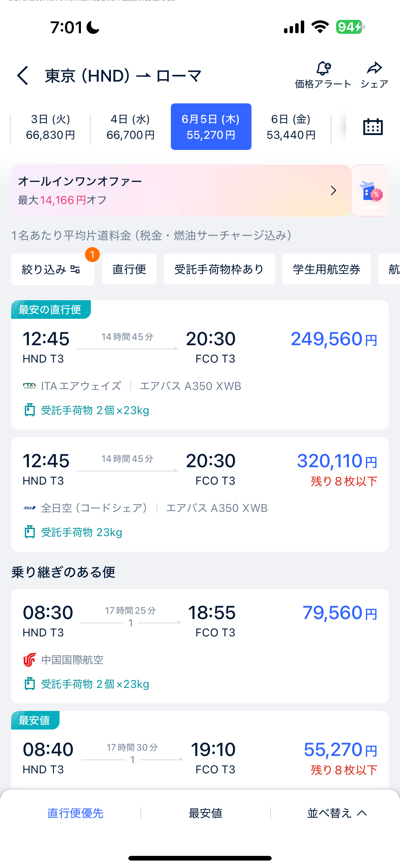
Task: Tap the Air China logo icon
Action: [29, 660]
